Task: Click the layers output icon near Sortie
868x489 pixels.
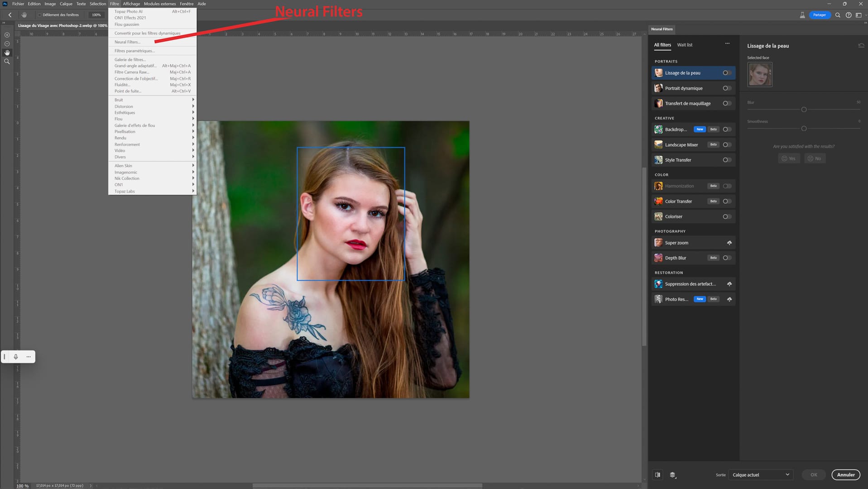Action: (x=672, y=475)
